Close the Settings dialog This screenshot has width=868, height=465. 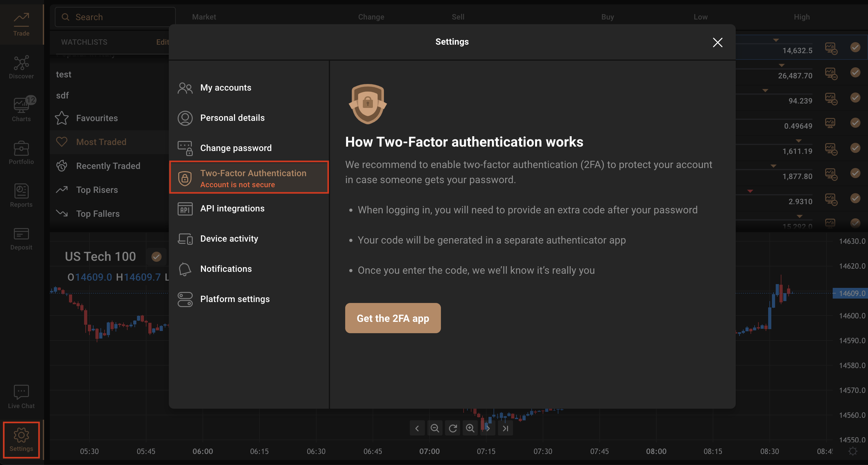tap(717, 42)
